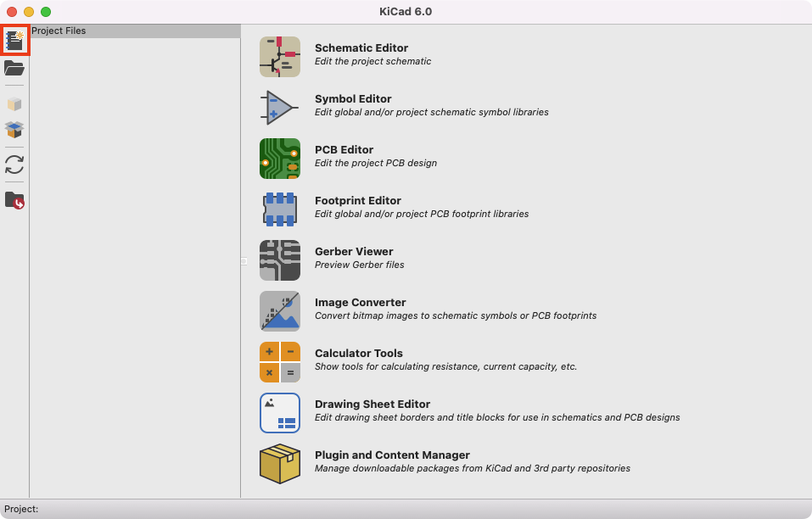Screen dimensions: 812x519
Task: Click the 'Project:' status bar label
Action: [x=21, y=509]
